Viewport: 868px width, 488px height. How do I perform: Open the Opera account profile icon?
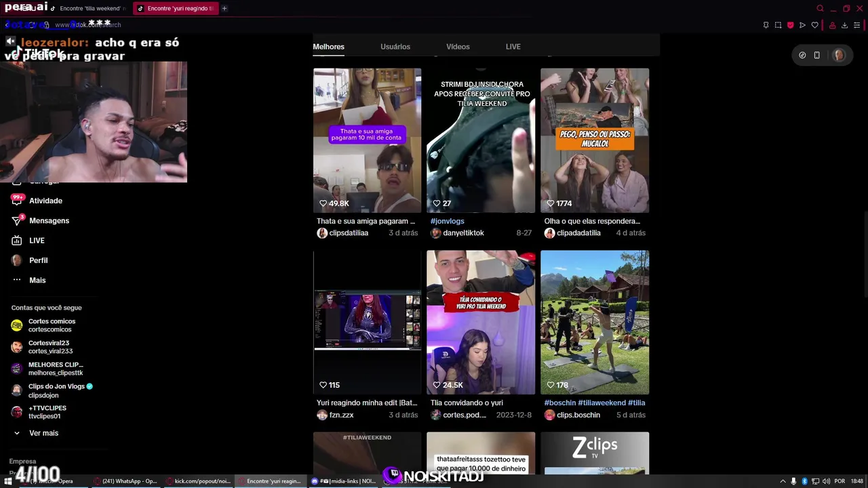click(x=832, y=25)
